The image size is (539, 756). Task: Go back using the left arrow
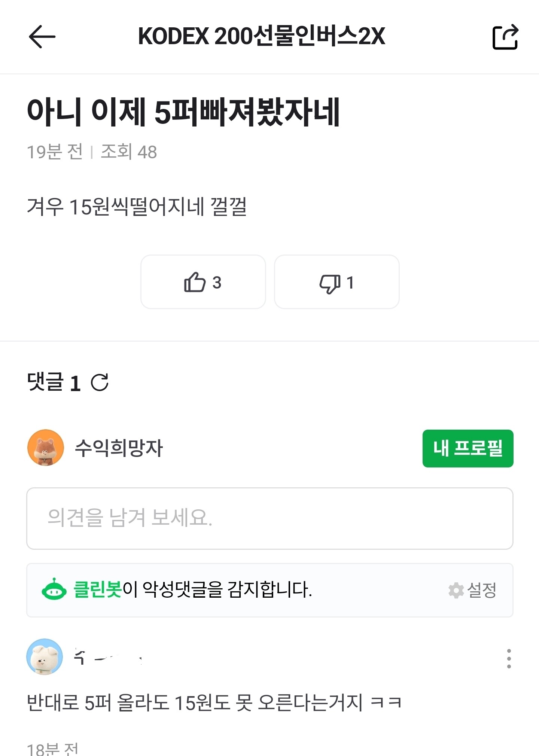click(42, 37)
